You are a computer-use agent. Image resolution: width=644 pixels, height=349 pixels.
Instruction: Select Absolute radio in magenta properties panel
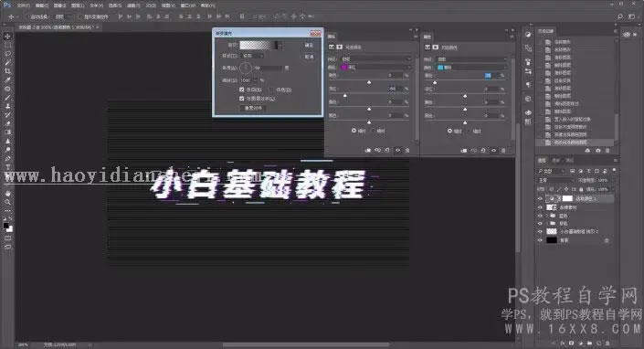374,131
